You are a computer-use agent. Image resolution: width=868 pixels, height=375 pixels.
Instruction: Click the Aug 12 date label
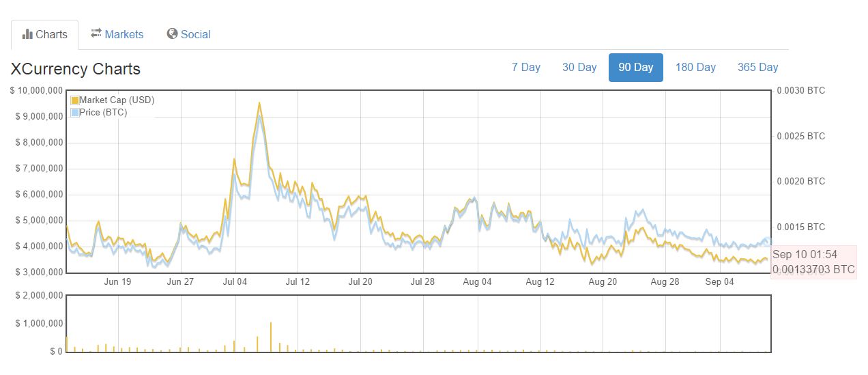tap(540, 281)
